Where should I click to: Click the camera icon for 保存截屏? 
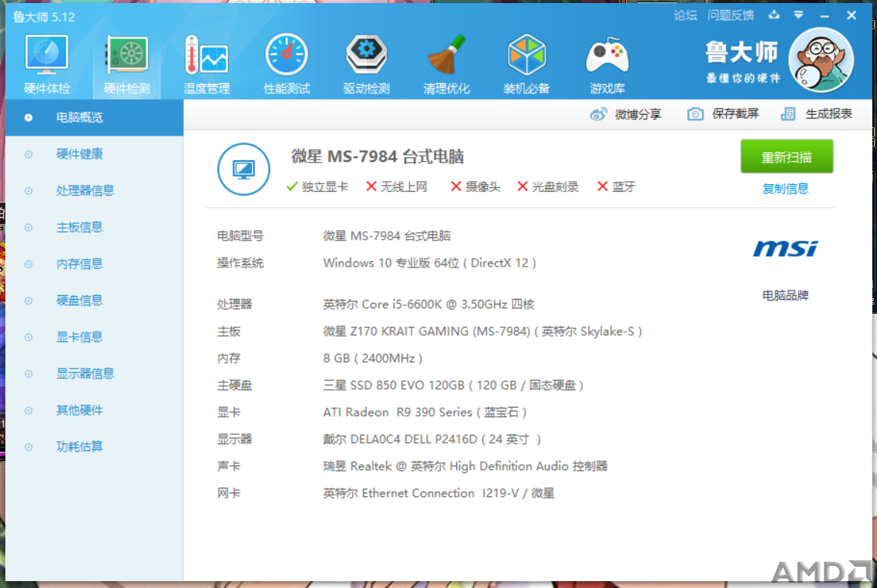tap(695, 114)
